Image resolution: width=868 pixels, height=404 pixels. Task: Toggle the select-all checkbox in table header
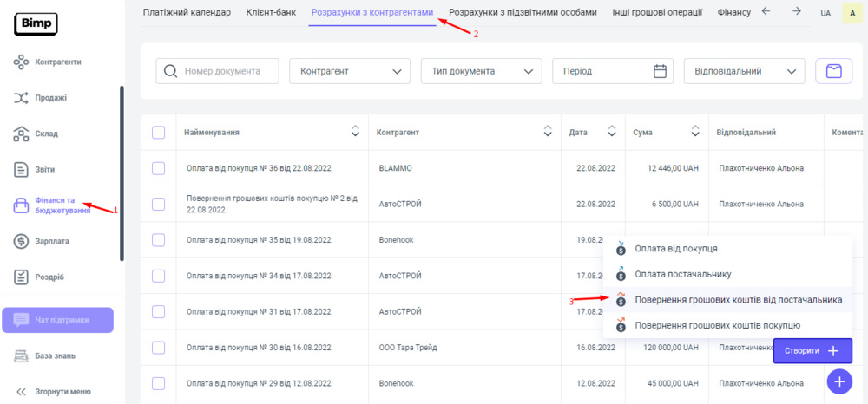158,133
